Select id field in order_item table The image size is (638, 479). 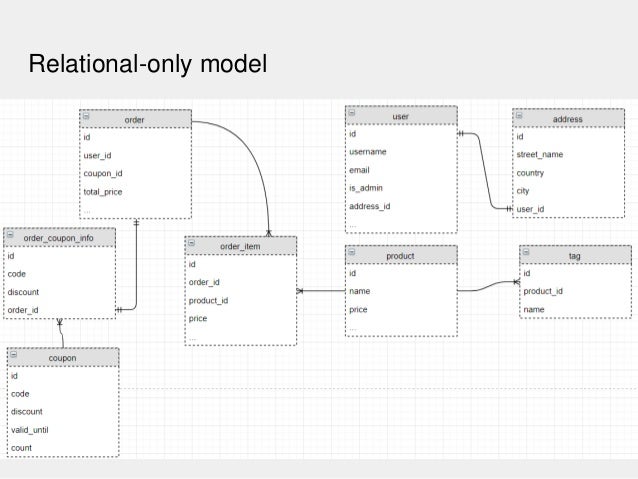pos(241,264)
